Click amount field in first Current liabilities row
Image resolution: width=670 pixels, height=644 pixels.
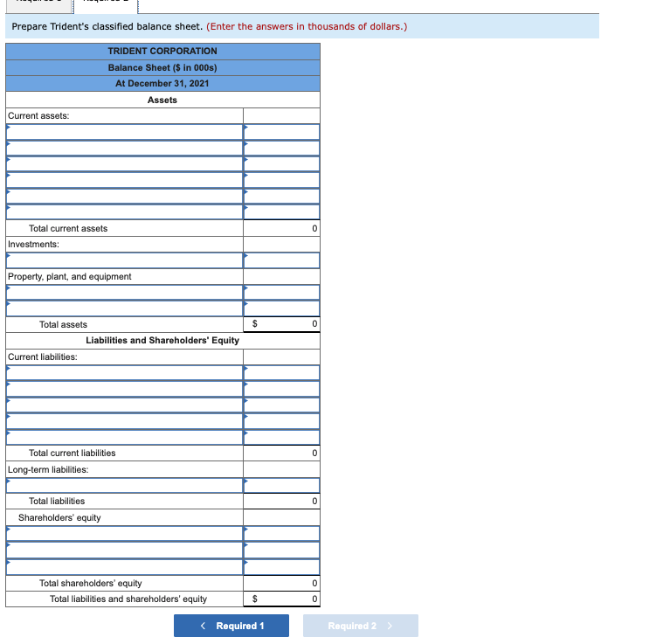click(x=281, y=372)
